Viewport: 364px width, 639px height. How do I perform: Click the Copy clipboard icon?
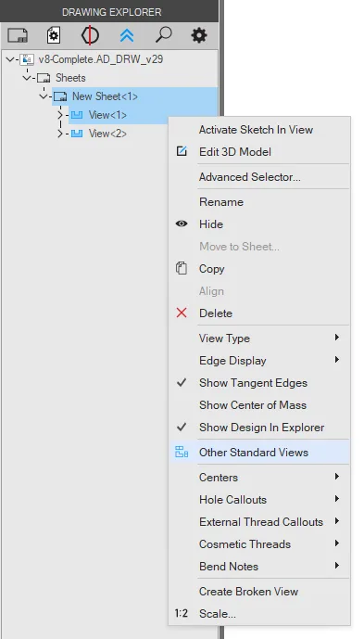[x=182, y=269]
